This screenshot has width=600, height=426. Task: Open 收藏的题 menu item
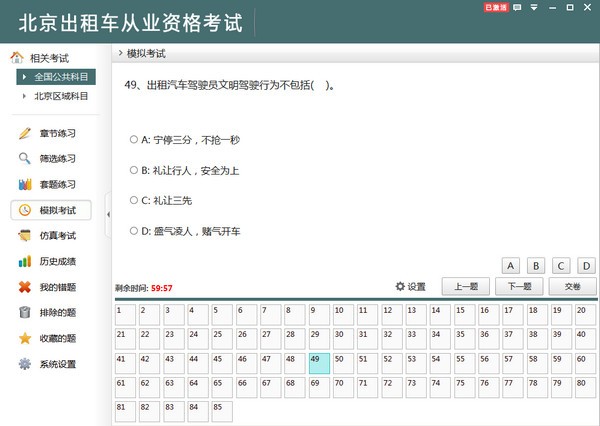click(58, 338)
